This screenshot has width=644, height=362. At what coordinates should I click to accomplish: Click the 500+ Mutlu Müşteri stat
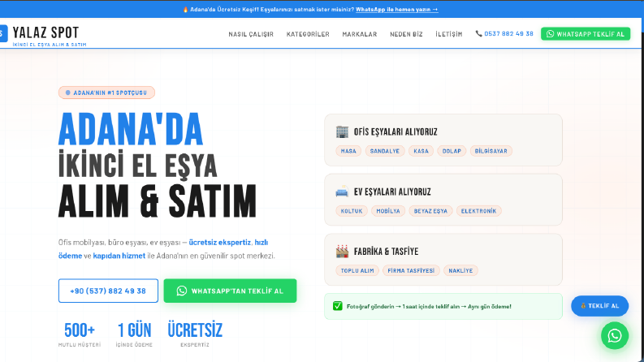tap(80, 334)
